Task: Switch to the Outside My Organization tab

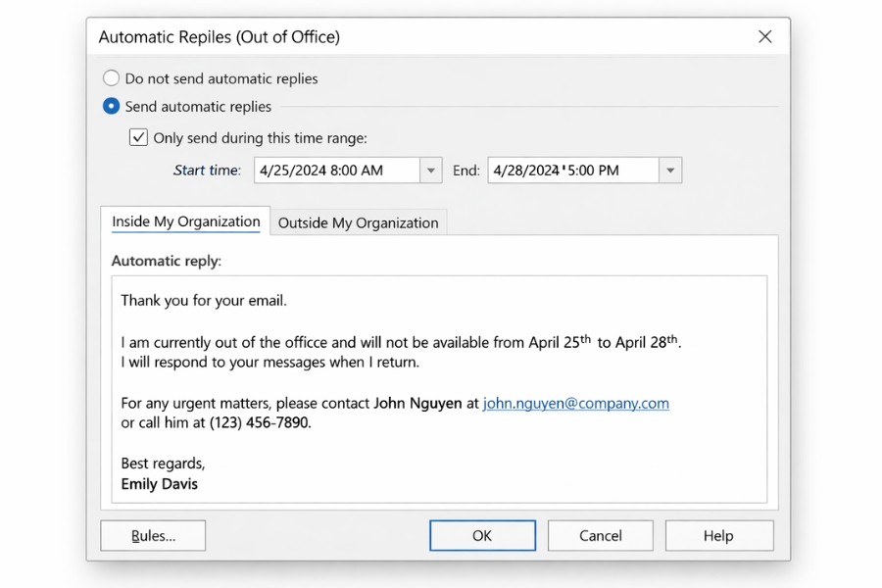Action: [359, 222]
